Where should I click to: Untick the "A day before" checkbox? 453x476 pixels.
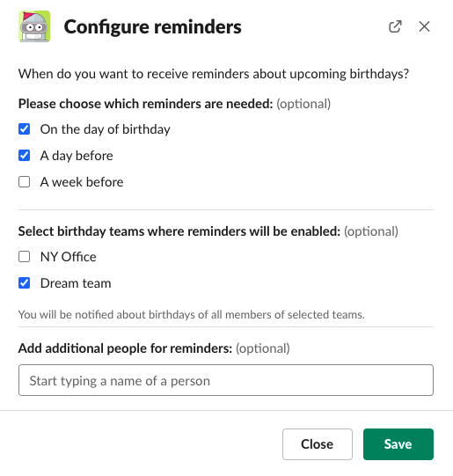25,156
